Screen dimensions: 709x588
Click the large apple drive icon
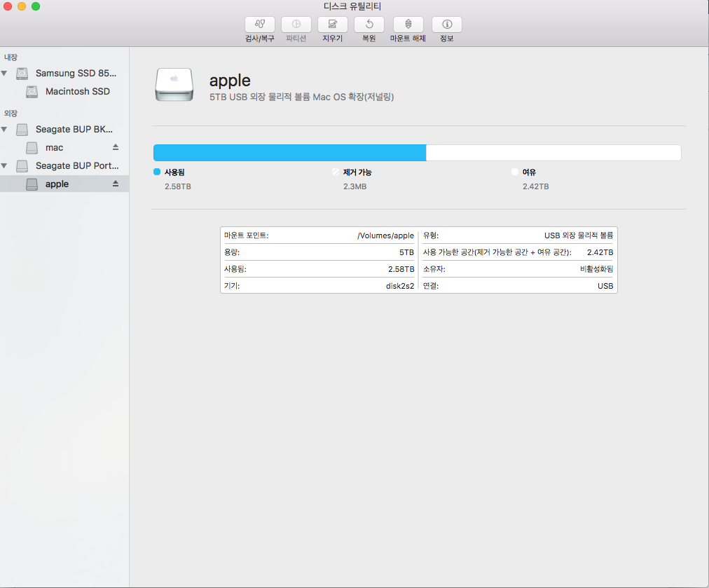[x=173, y=83]
